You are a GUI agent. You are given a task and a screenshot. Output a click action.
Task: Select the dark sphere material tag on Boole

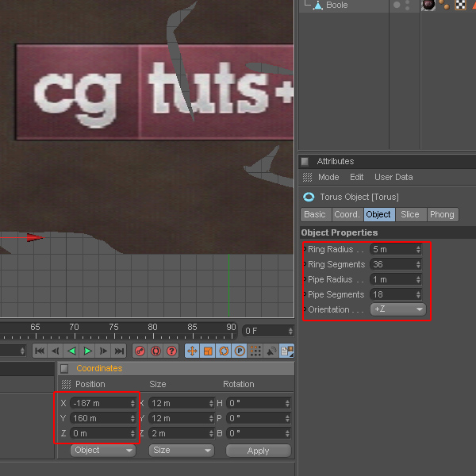[428, 5]
